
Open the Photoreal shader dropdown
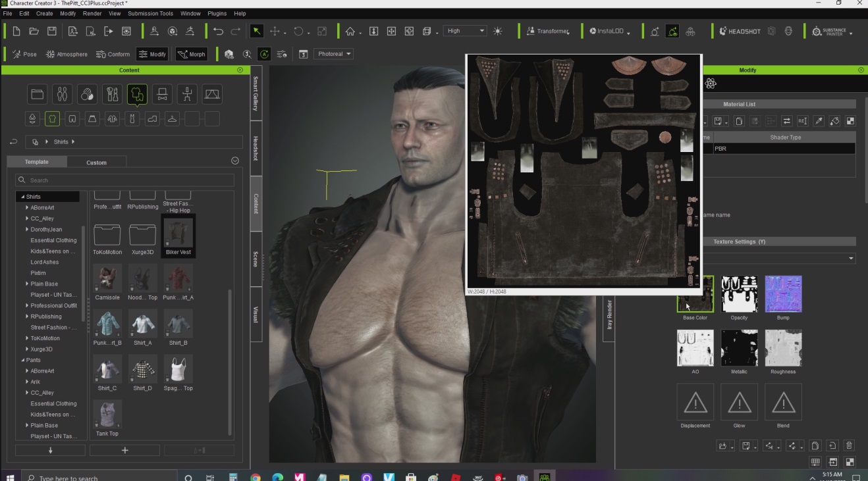tap(334, 54)
